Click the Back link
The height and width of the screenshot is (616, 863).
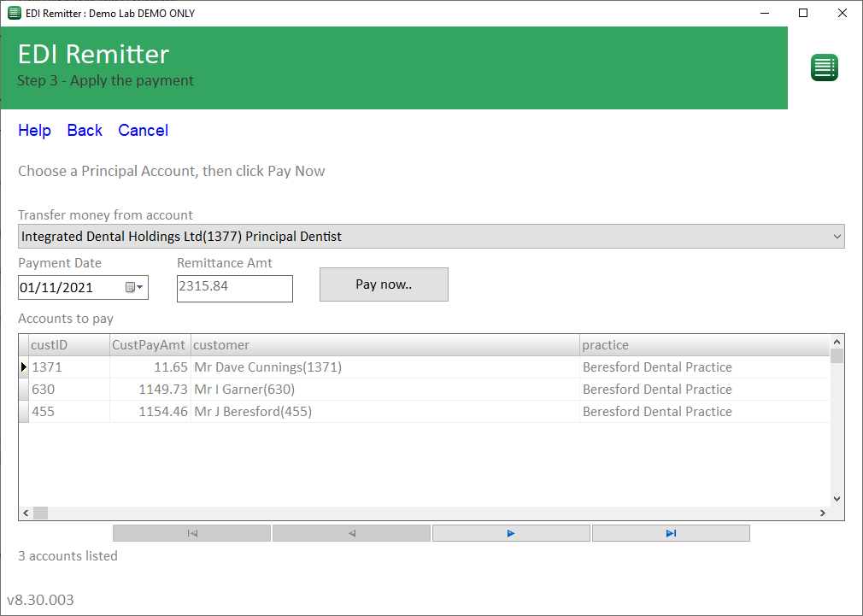coord(84,130)
